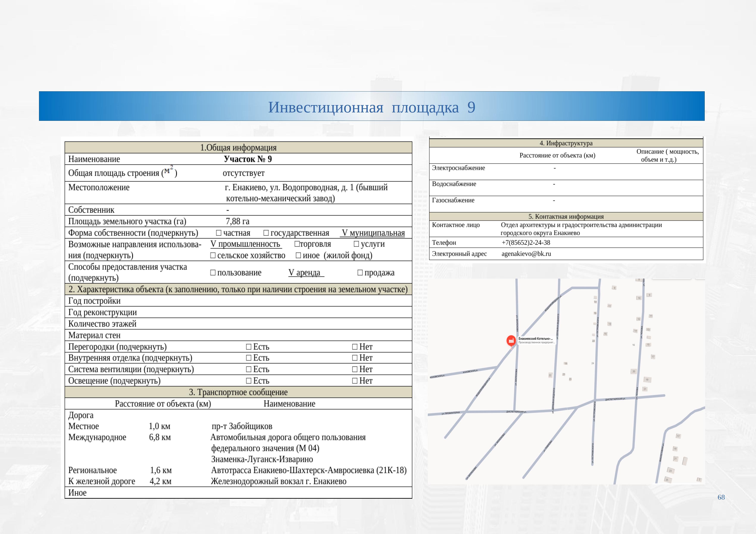Image resolution: width=756 pixels, height=534 pixels.
Task: Click the international road distance '6,8 км'
Action: [x=160, y=437]
